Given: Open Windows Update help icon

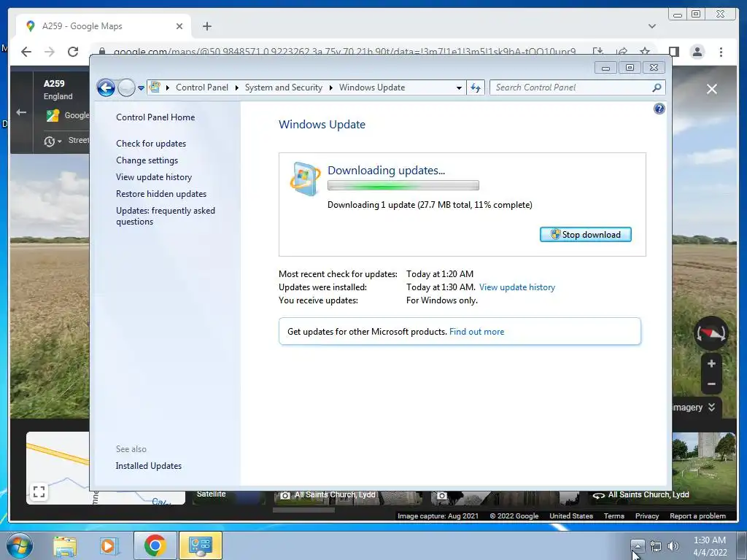Looking at the screenshot, I should pos(659,109).
